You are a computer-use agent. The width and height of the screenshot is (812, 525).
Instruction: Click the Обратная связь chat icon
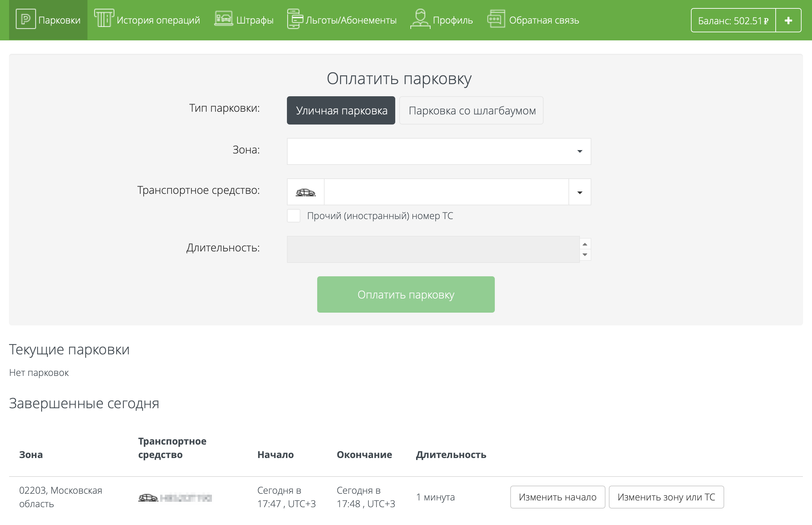(496, 19)
